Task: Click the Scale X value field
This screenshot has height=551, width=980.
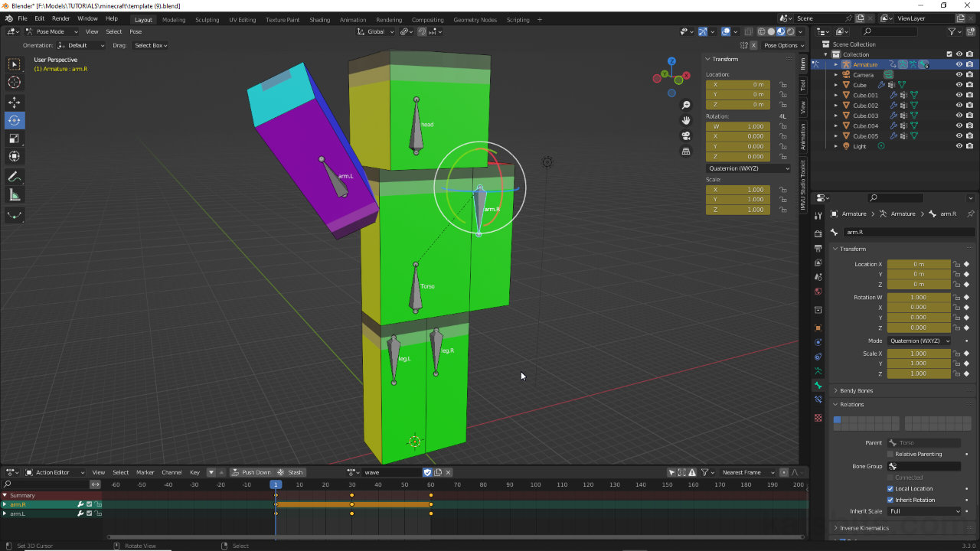Action: (919, 354)
